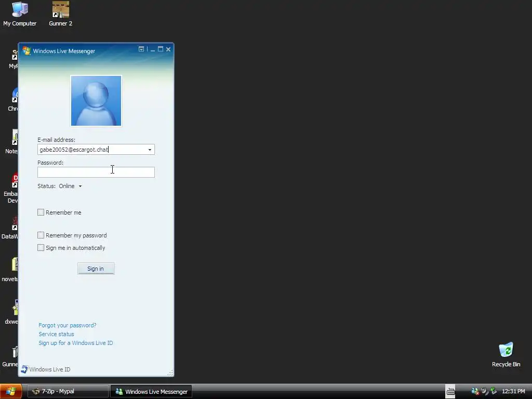Viewport: 532px width, 399px height.
Task: Open the Forgot your password link
Action: [x=68, y=325]
